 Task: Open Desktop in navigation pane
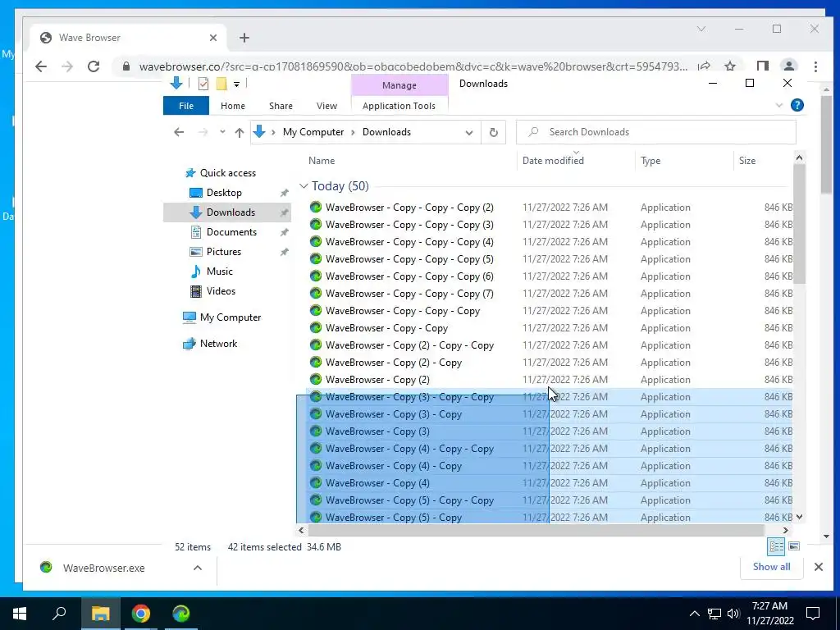[x=224, y=192]
